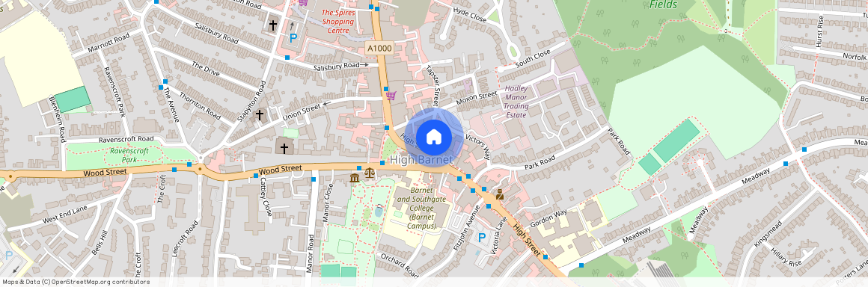Click the Gordon Way label
Viewport: 868px width, 287px height.
tap(548, 219)
